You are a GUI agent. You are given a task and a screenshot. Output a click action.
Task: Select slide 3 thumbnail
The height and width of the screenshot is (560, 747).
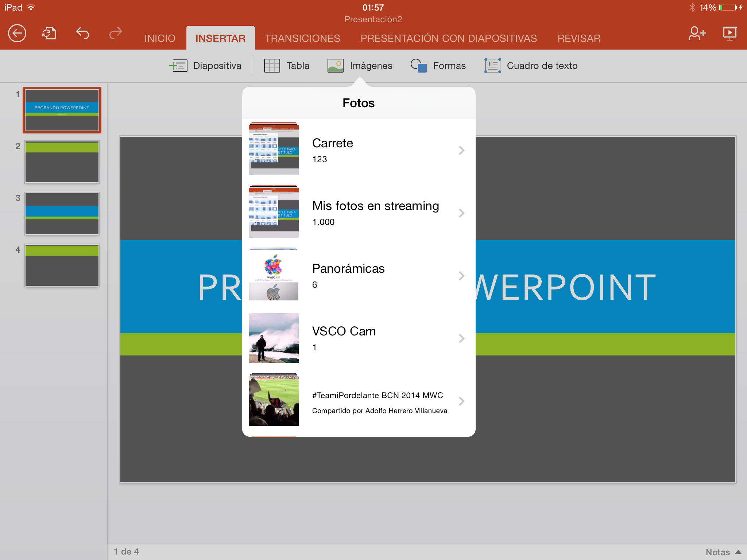62,214
